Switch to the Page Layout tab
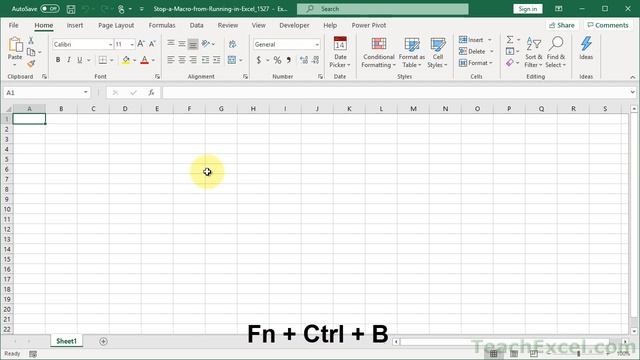Viewport: 640px width, 360px height. tap(116, 25)
